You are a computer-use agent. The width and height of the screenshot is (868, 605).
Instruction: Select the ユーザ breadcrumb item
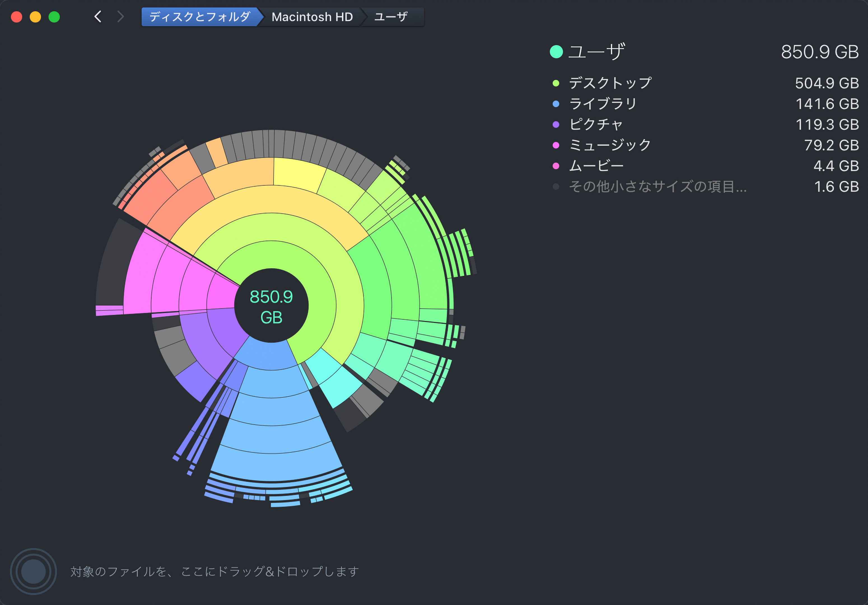(x=391, y=17)
